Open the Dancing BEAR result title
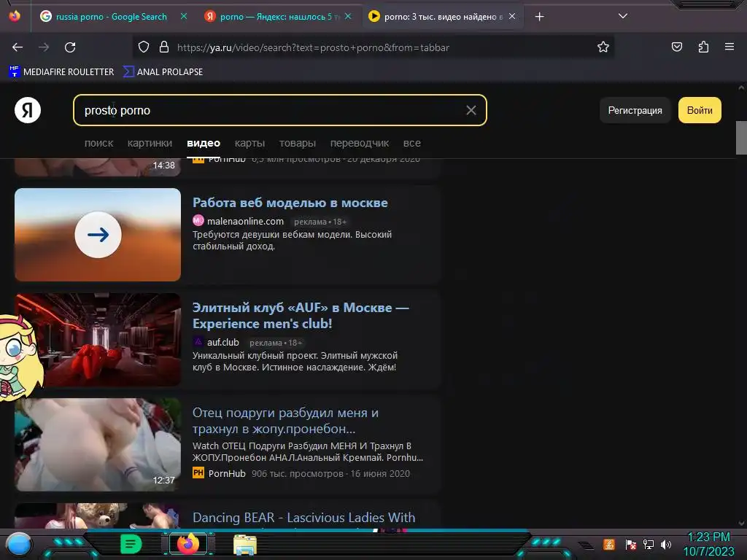 (304, 518)
